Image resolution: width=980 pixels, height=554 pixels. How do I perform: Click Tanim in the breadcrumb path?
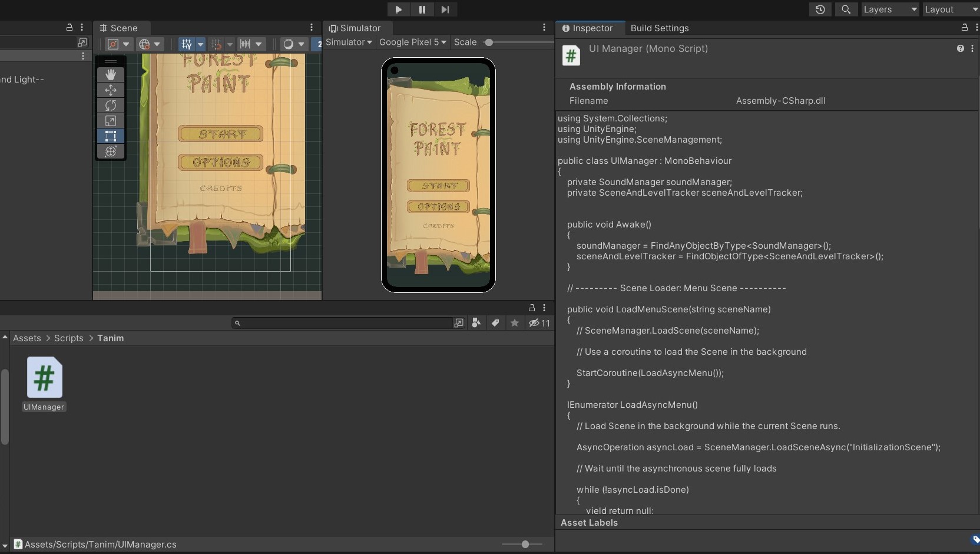point(111,338)
